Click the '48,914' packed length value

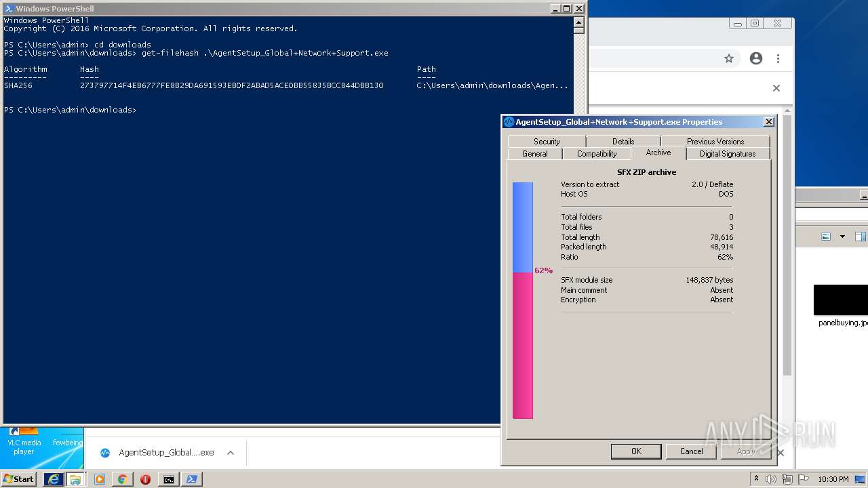(722, 247)
